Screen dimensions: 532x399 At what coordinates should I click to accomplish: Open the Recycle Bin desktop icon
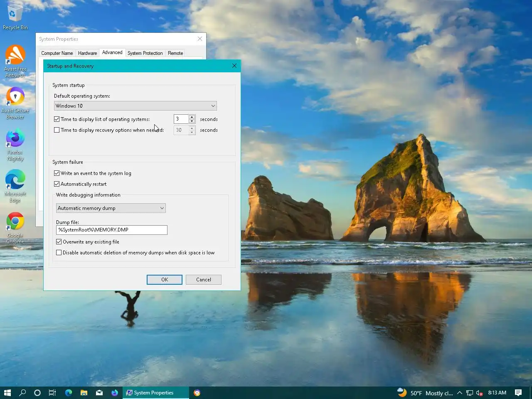point(15,17)
